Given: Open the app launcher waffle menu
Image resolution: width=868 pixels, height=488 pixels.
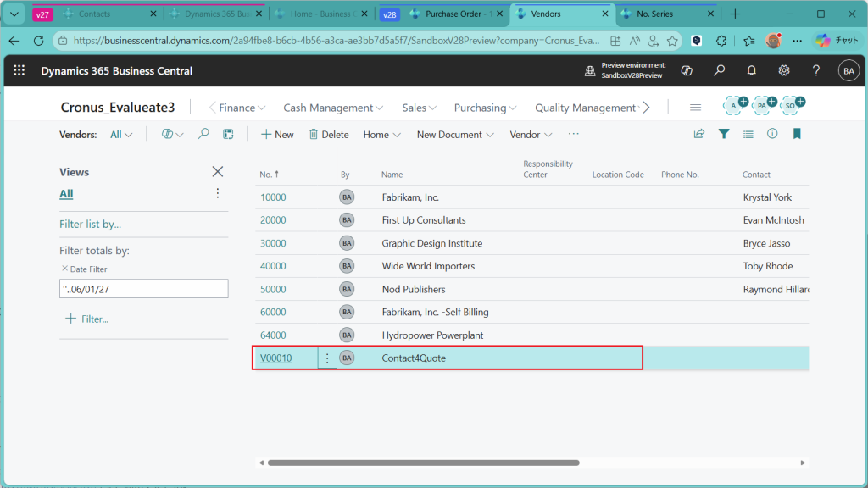Looking at the screenshot, I should pyautogui.click(x=19, y=71).
